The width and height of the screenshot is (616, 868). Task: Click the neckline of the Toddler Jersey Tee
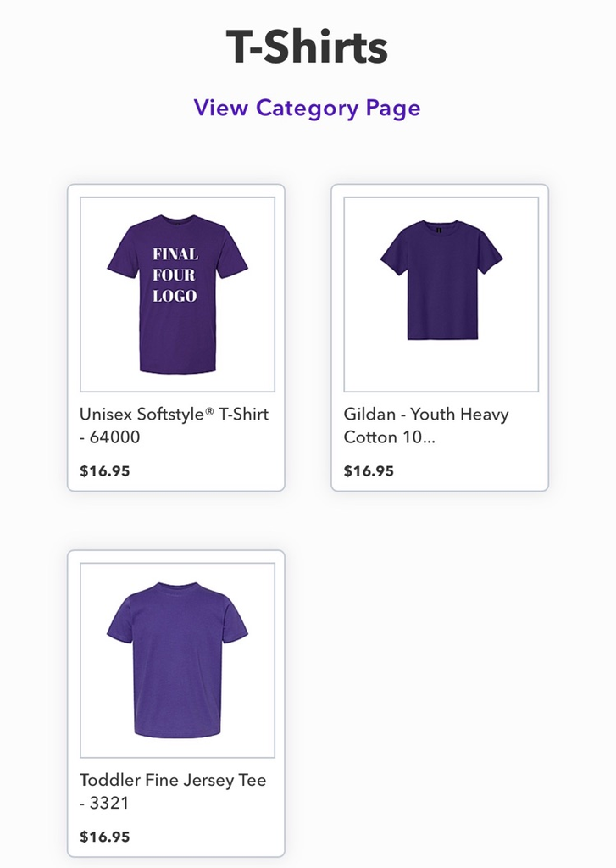tap(177, 587)
